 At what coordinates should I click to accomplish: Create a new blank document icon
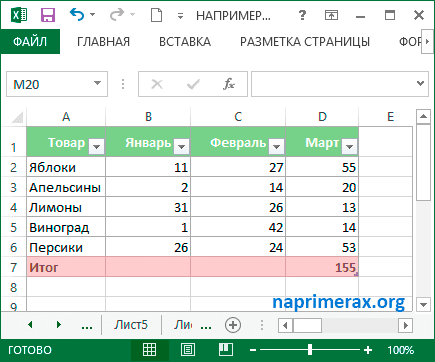[x=156, y=15]
